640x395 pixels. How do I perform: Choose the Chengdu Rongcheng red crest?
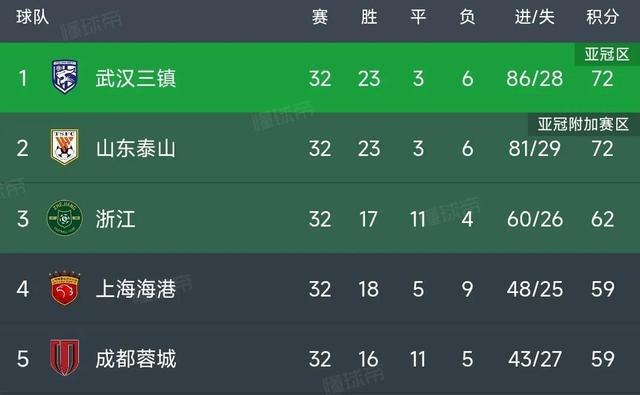(x=64, y=357)
